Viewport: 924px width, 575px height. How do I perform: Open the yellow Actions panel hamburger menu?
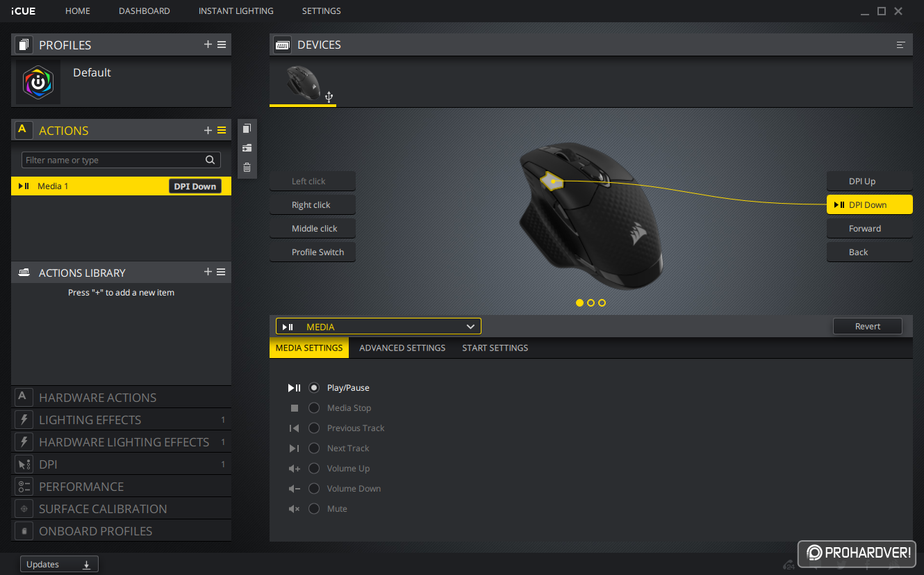222,130
